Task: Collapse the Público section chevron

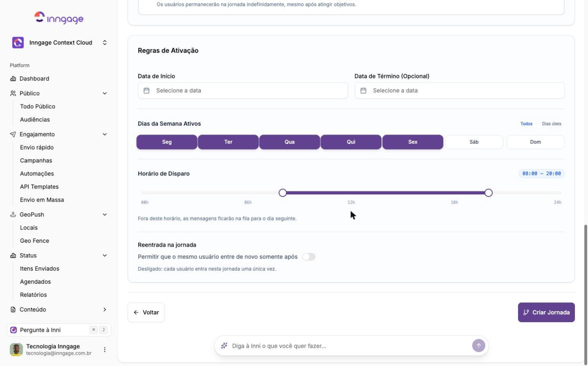Action: 105,94
